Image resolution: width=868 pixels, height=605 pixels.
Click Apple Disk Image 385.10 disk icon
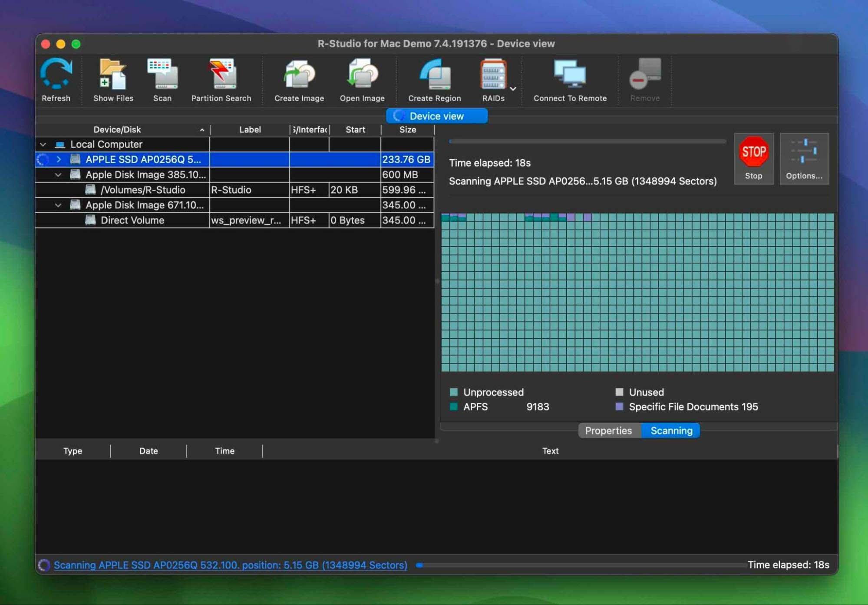[76, 174]
